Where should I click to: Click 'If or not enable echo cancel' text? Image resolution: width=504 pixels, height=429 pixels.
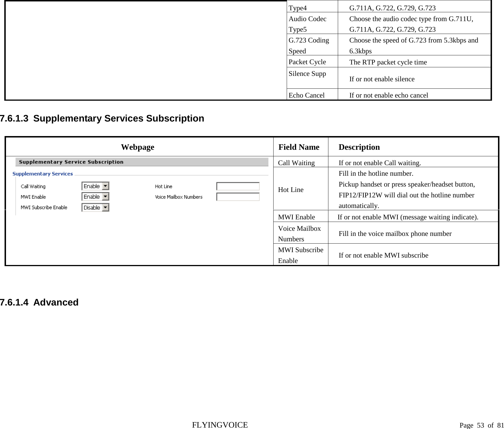389,95
